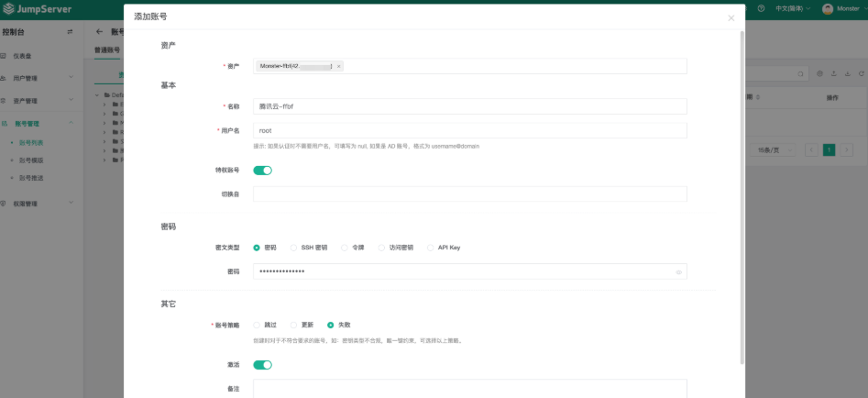The image size is (868, 398).
Task: Choose the 更新 account policy
Action: pyautogui.click(x=293, y=325)
